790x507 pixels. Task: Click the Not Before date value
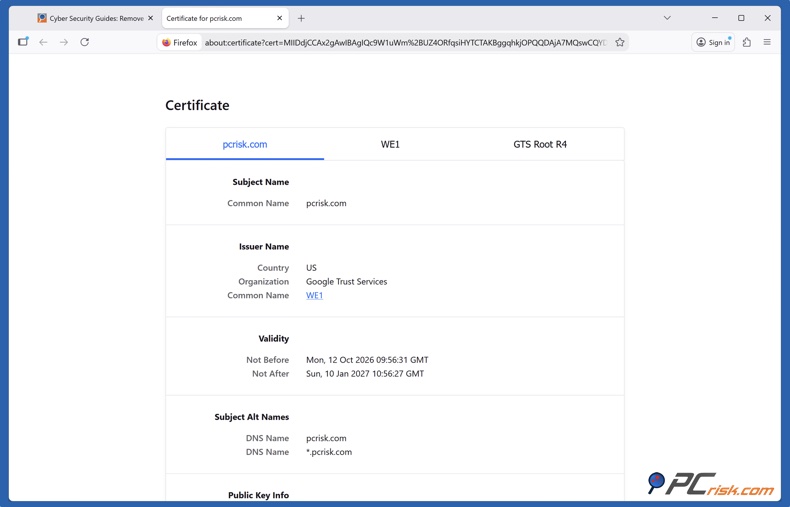coord(367,360)
